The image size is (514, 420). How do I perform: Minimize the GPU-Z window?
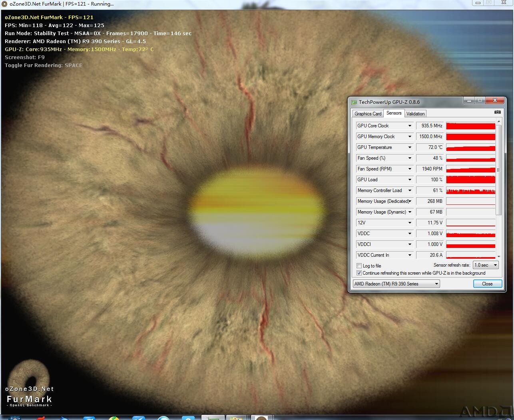click(x=468, y=101)
